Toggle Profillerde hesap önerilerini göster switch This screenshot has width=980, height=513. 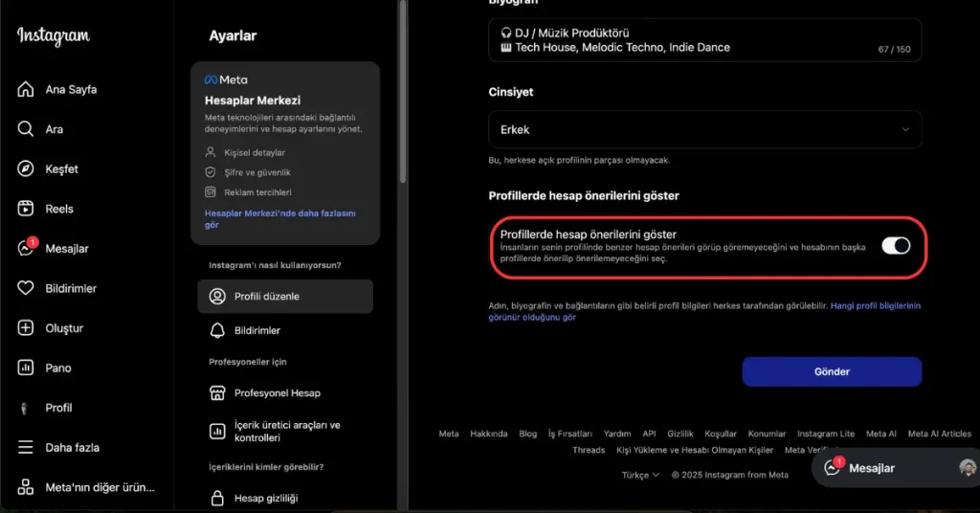[896, 246]
